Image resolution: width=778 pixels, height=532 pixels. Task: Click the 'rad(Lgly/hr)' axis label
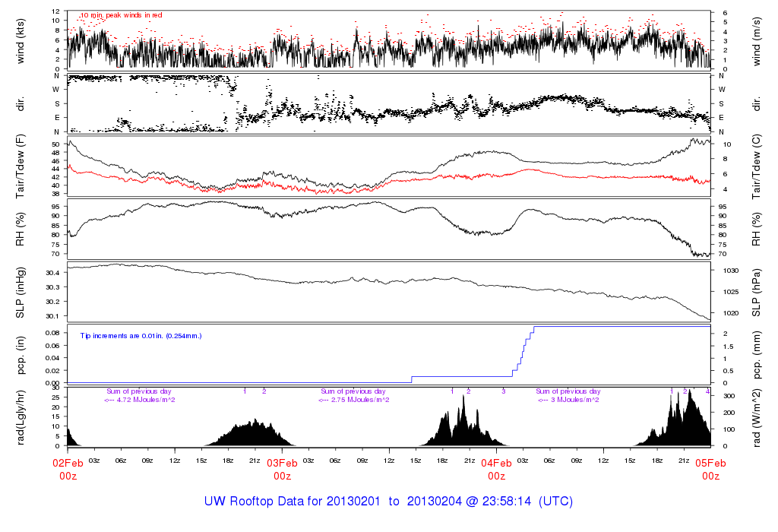click(21, 418)
